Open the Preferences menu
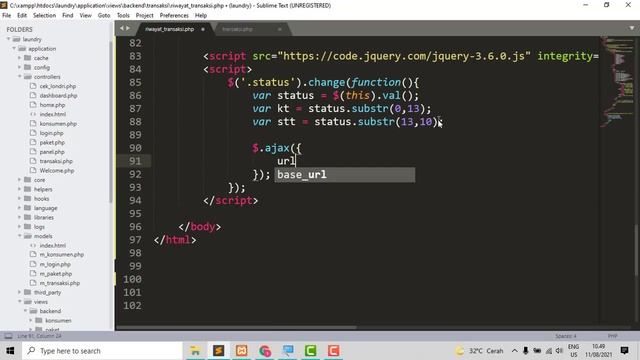This screenshot has width=640, height=360. point(174,15)
